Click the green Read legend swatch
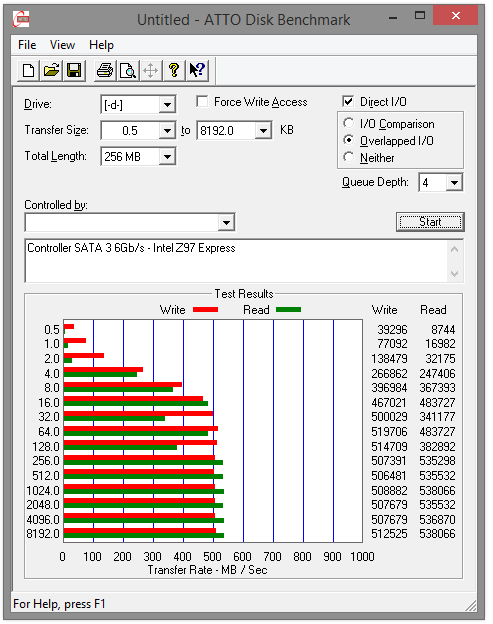 288,310
